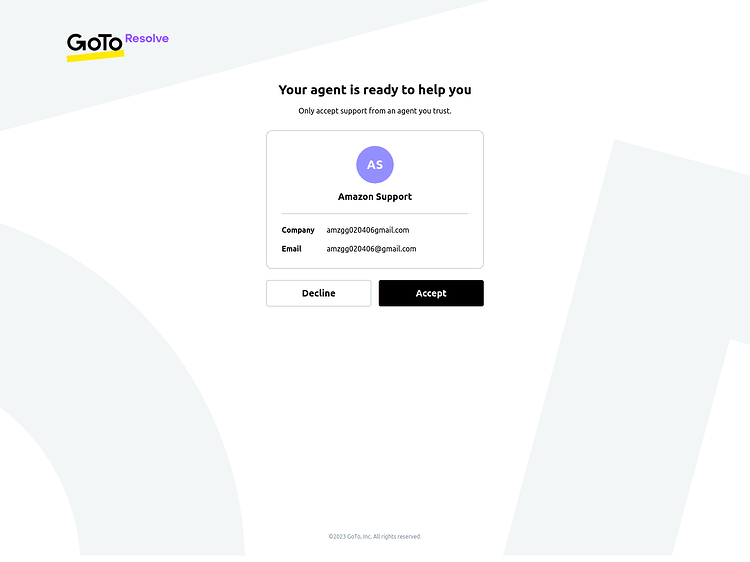The image size is (750, 562).
Task: Click the email address amzgg020406@gmail.com
Action: coord(371,249)
